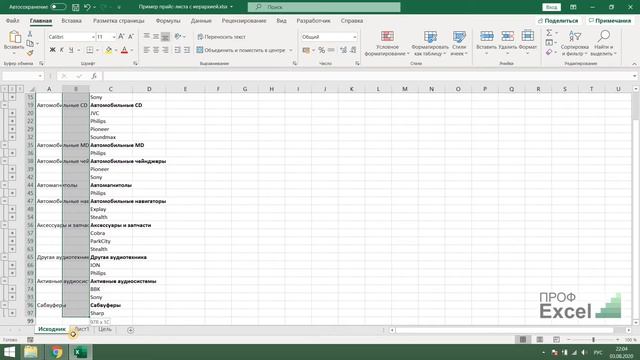Screen dimensions: 640x360
Task: Open File Explorer from the taskbar
Action: (x=31, y=352)
